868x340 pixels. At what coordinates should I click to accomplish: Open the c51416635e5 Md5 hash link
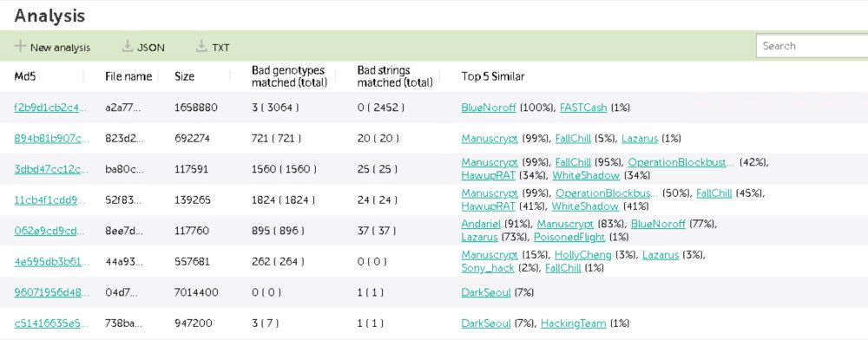pyautogui.click(x=51, y=324)
